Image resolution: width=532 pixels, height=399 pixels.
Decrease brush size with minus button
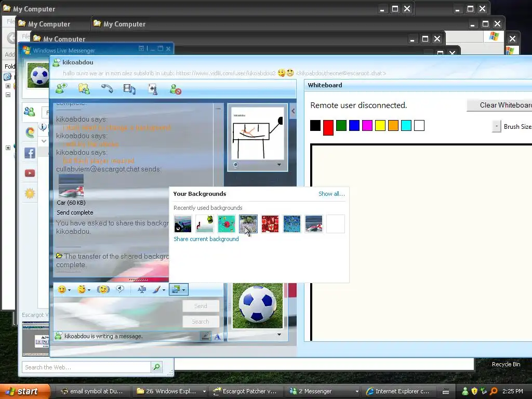[x=496, y=126]
